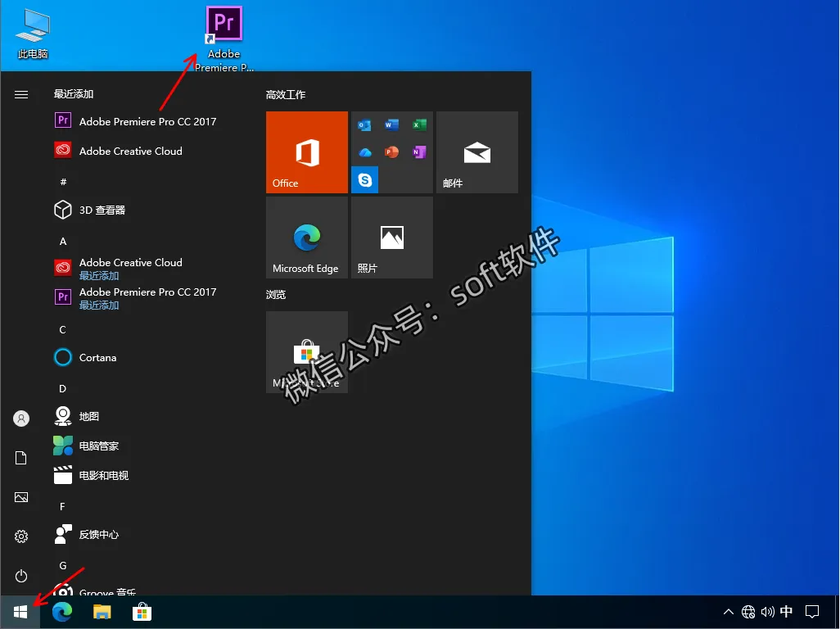Viewport: 840px width, 629px height.
Task: Open Adobe Premiere Pro CC 2017 in the A section
Action: (x=136, y=297)
